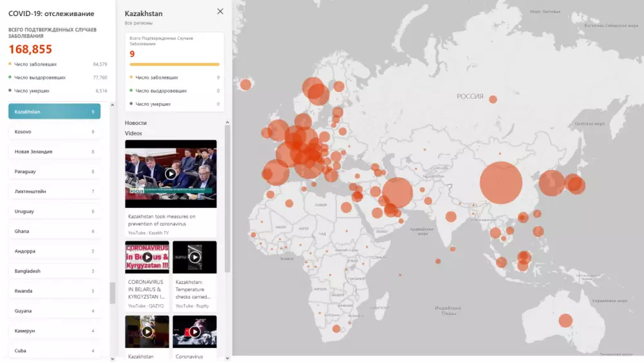The width and height of the screenshot is (644, 362).
Task: Close the Kazakhstan details panel
Action: coord(220,12)
